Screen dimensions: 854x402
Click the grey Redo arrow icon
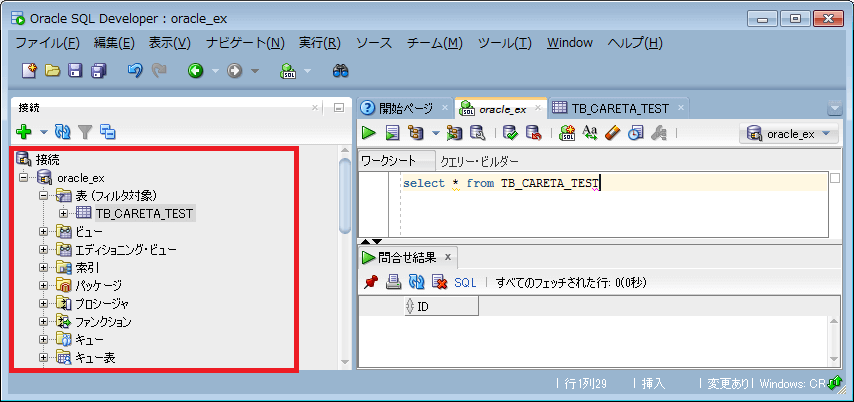pos(158,70)
